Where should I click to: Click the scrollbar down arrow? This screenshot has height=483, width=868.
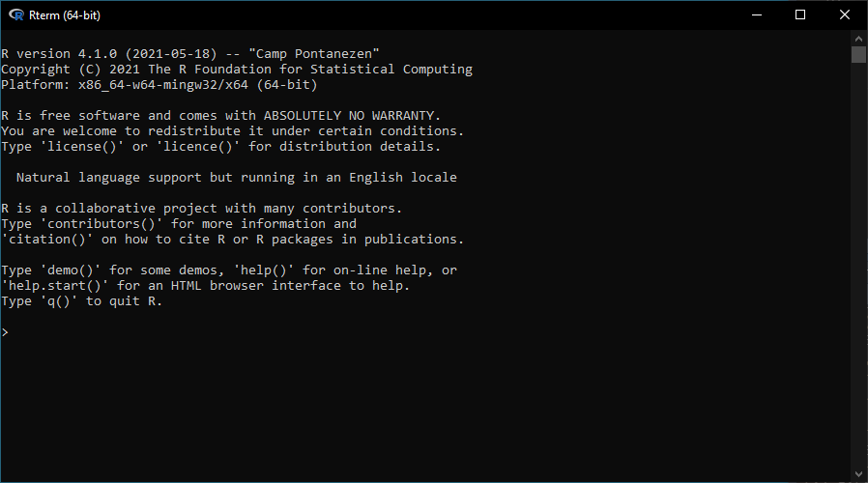858,473
